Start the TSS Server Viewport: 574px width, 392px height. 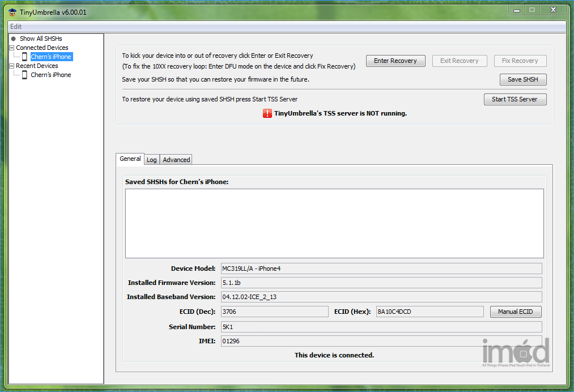tap(515, 99)
